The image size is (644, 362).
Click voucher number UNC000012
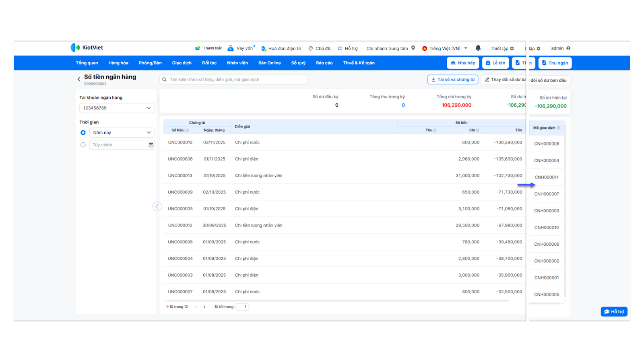(x=180, y=226)
